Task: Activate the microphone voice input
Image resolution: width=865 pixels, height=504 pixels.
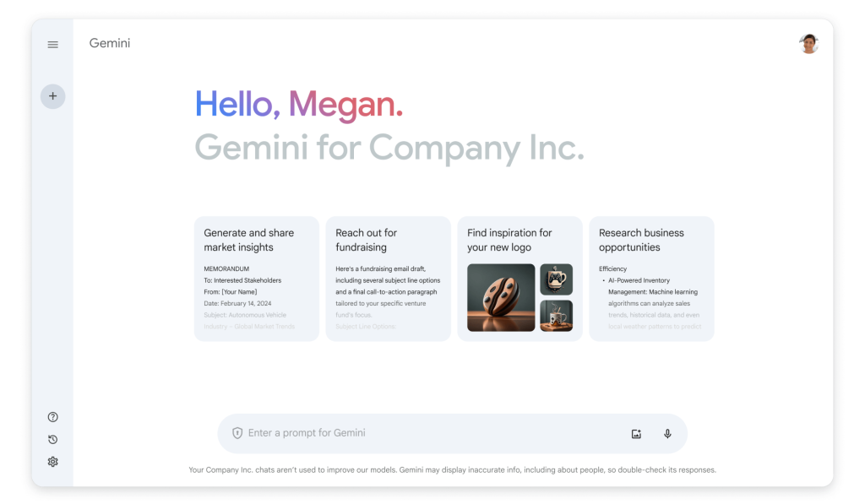Action: point(667,433)
